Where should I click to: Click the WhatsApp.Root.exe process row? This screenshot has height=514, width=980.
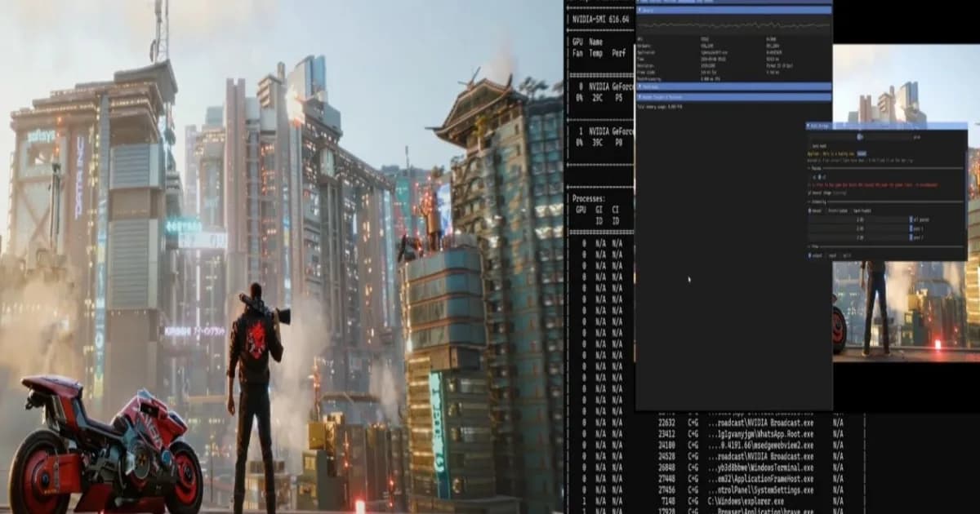click(x=711, y=434)
